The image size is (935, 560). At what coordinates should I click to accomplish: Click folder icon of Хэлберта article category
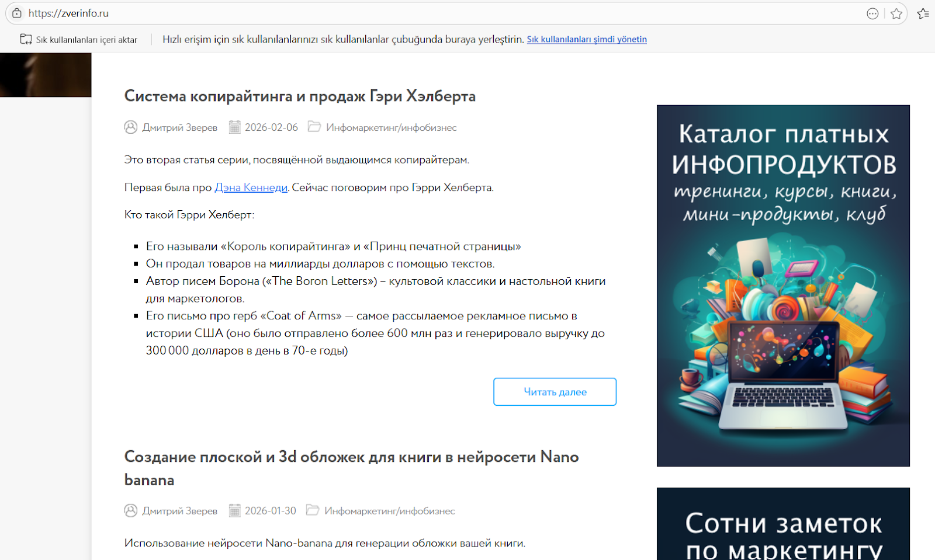point(314,127)
